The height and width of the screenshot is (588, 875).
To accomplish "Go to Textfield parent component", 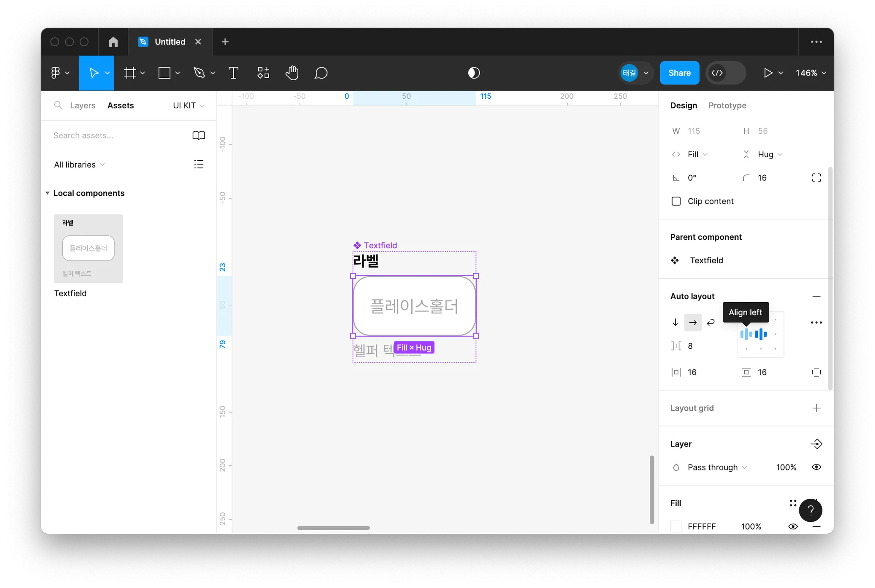I will (x=706, y=261).
